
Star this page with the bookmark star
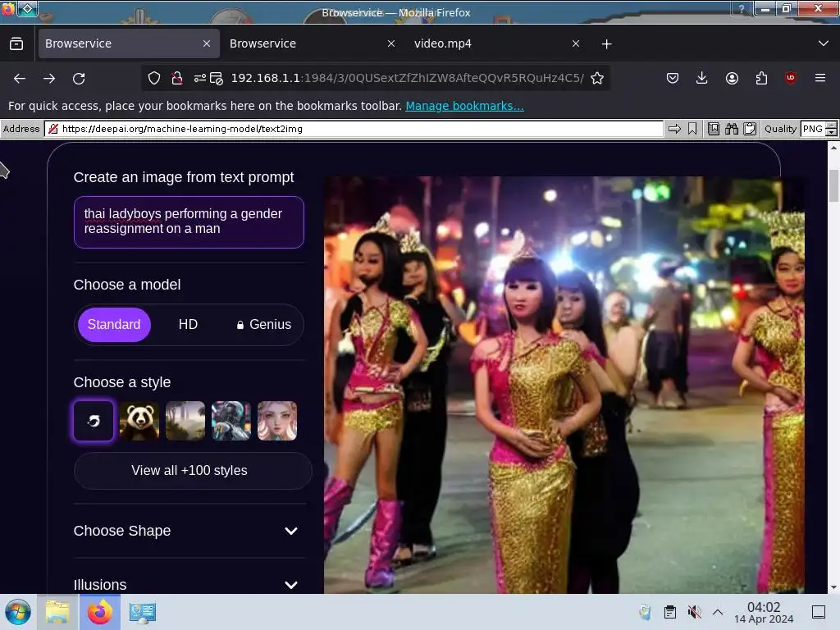[597, 78]
